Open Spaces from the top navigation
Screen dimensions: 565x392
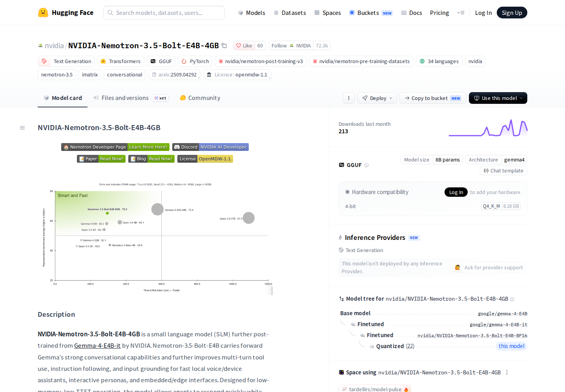pyautogui.click(x=328, y=13)
